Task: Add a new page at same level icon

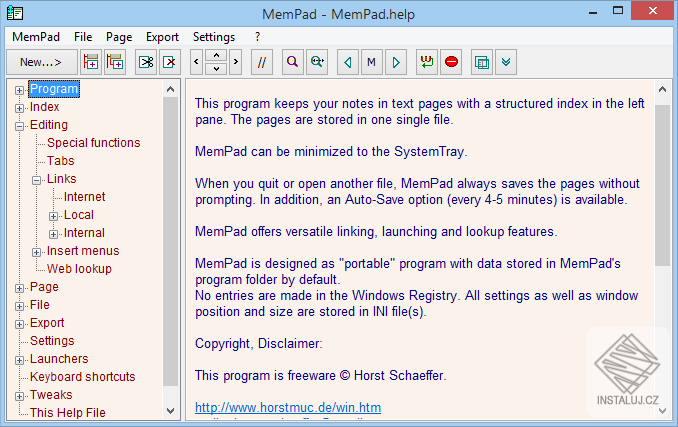Action: click(91, 62)
